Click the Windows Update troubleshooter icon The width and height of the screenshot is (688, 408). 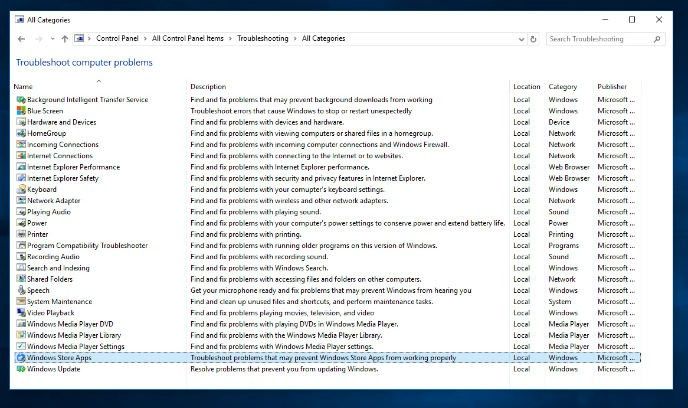pyautogui.click(x=20, y=369)
